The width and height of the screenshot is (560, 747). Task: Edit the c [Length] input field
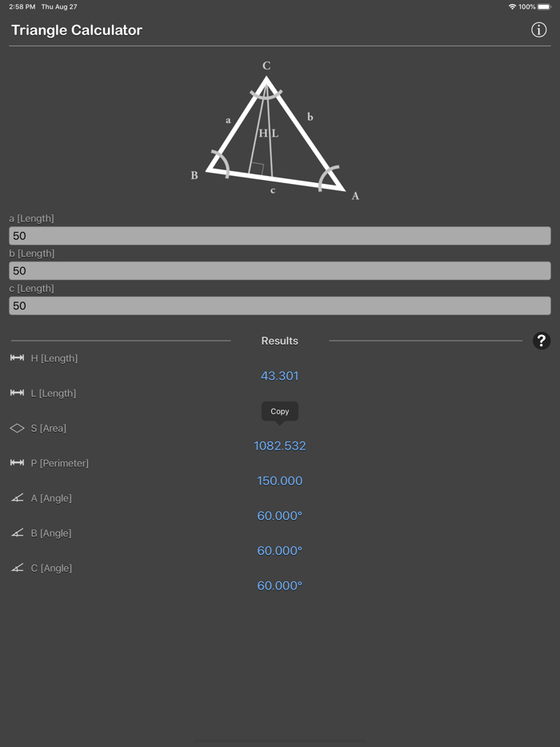point(280,306)
